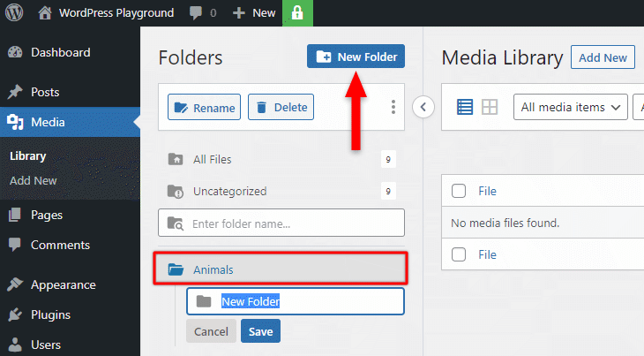Open the New content menu
Image resolution: width=644 pixels, height=356 pixels.
pos(254,13)
